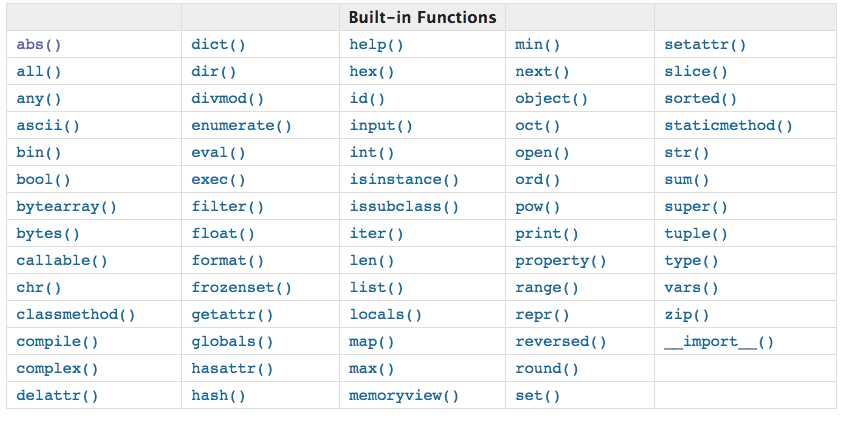Image resolution: width=857 pixels, height=421 pixels.
Task: Click the zip() function link
Action: (687, 315)
